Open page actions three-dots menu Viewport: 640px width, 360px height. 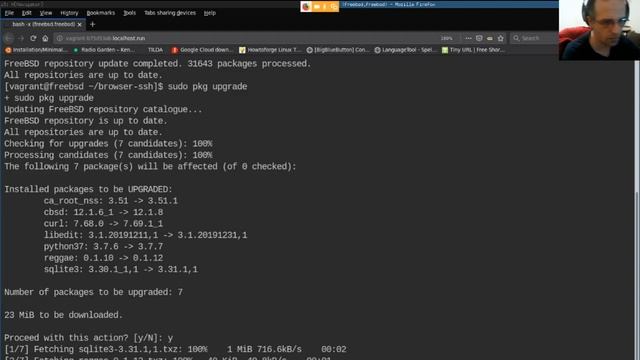(468, 38)
